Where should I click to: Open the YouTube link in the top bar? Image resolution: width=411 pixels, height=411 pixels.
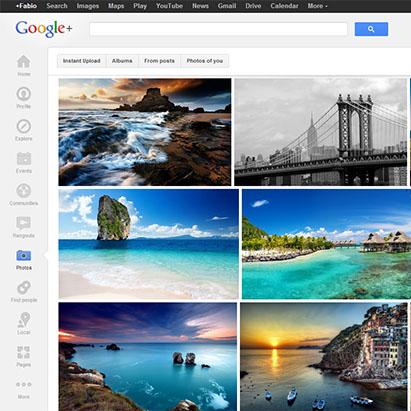tap(169, 6)
